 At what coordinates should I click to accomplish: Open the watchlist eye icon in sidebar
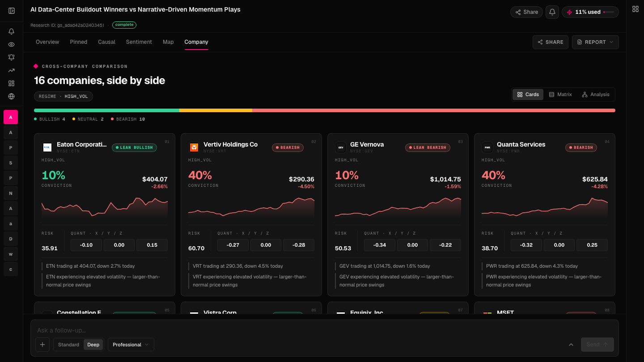click(12, 45)
